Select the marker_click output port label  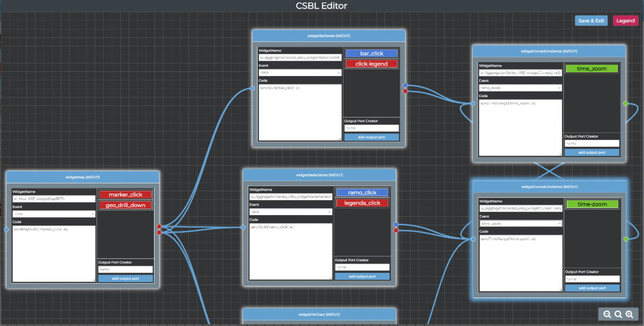click(x=126, y=194)
